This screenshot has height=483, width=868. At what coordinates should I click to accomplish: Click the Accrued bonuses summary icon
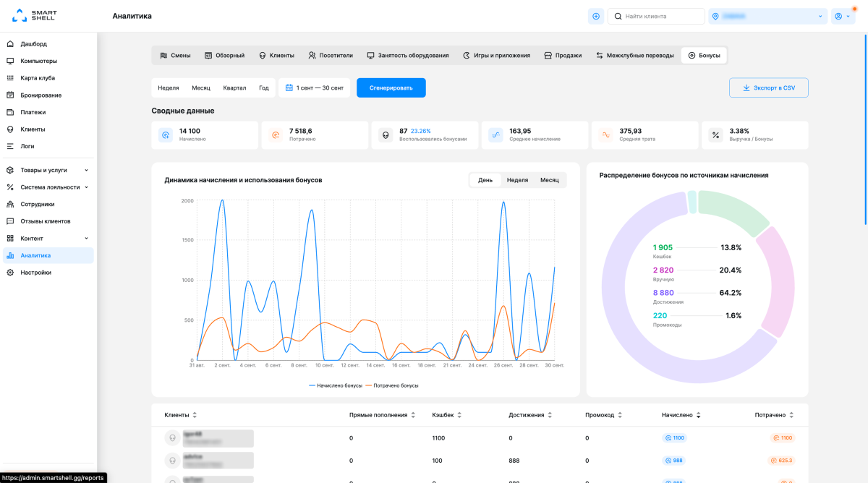click(166, 135)
